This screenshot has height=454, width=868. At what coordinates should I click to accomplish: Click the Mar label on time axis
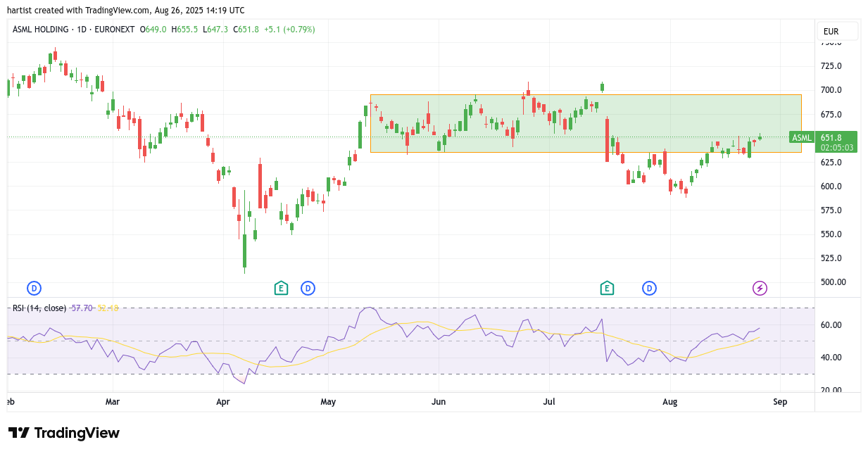pyautogui.click(x=112, y=403)
